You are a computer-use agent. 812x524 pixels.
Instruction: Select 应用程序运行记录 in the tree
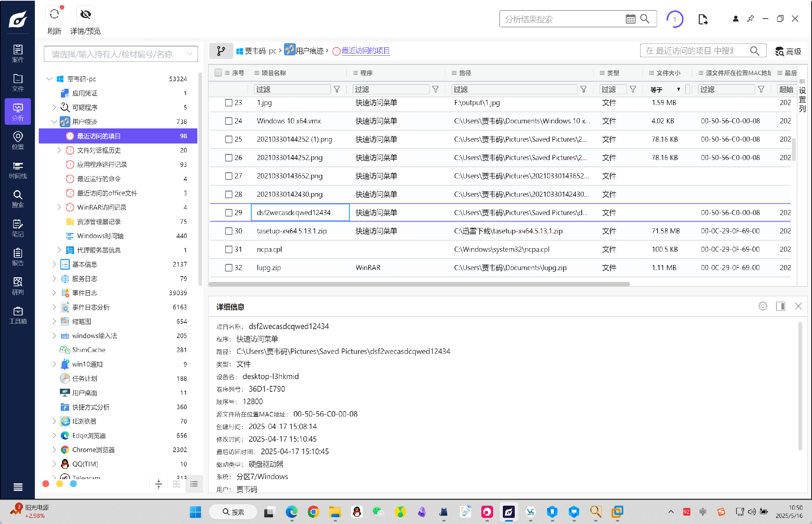pos(102,164)
